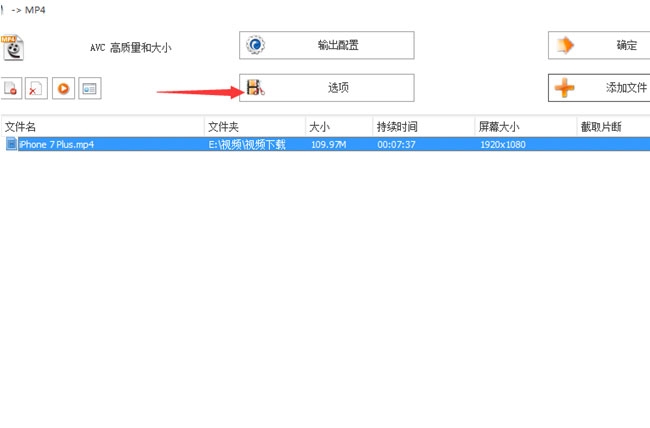Click the video file icon beside iPhone 7 Plus.mp4
Viewport: 650px width, 428px height.
[x=11, y=144]
